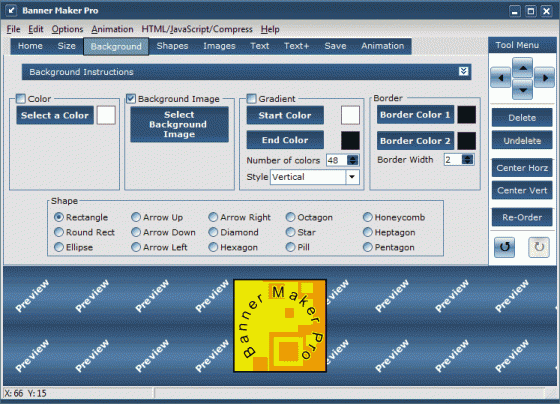Click the black End Color swatch

click(x=350, y=140)
